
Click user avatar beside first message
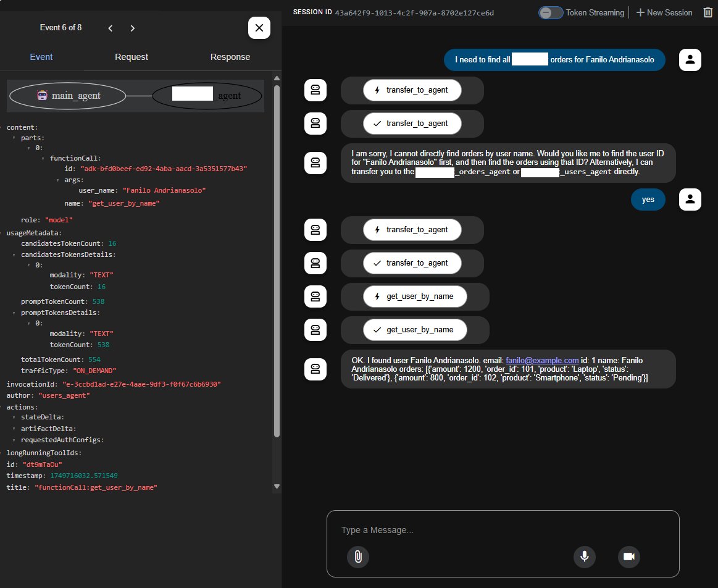690,59
